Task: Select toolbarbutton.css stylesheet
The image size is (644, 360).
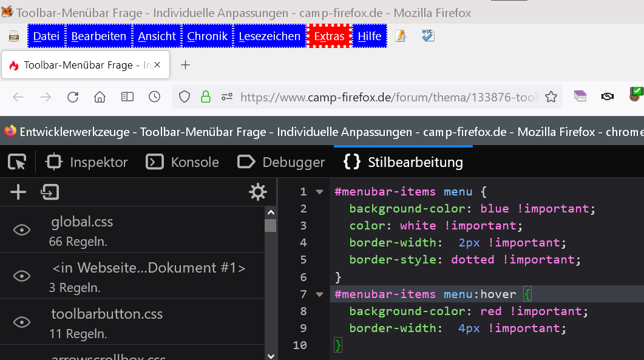Action: pyautogui.click(x=132, y=322)
